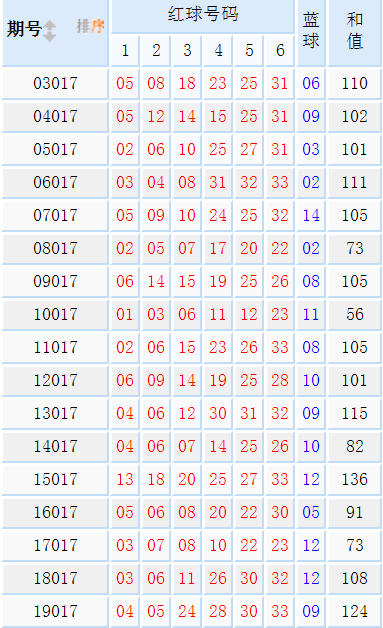Click blue ball 14 in row 07017

[311, 215]
